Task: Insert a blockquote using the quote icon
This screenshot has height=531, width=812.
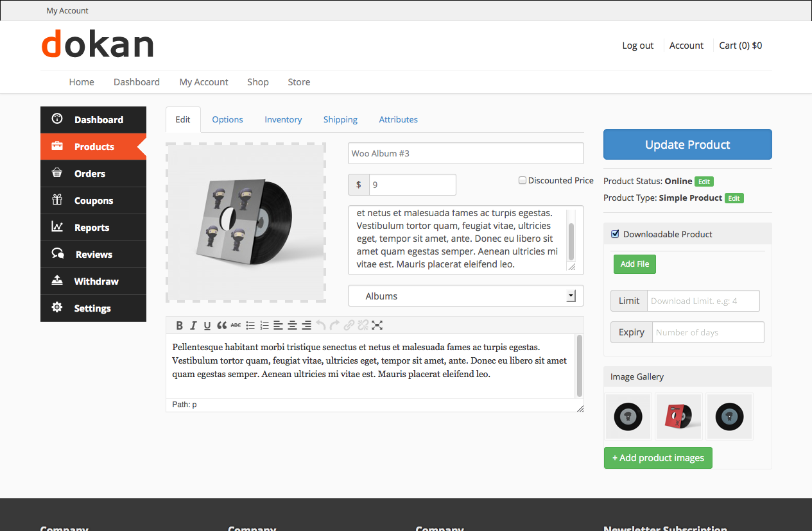Action: 221,326
